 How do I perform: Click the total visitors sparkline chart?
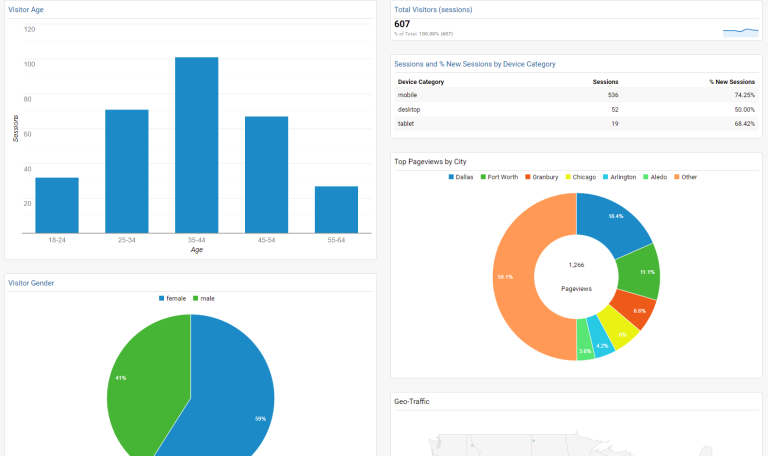(x=741, y=32)
